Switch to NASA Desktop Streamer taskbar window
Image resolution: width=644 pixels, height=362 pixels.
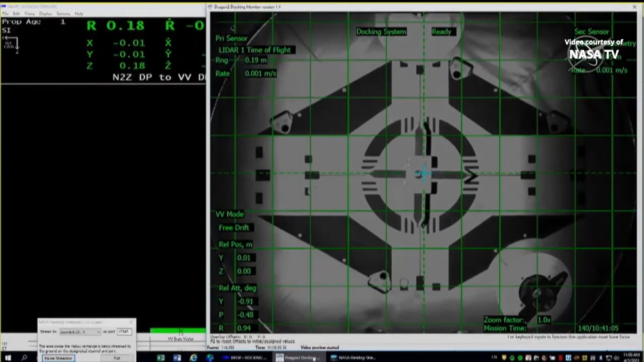tap(354, 358)
